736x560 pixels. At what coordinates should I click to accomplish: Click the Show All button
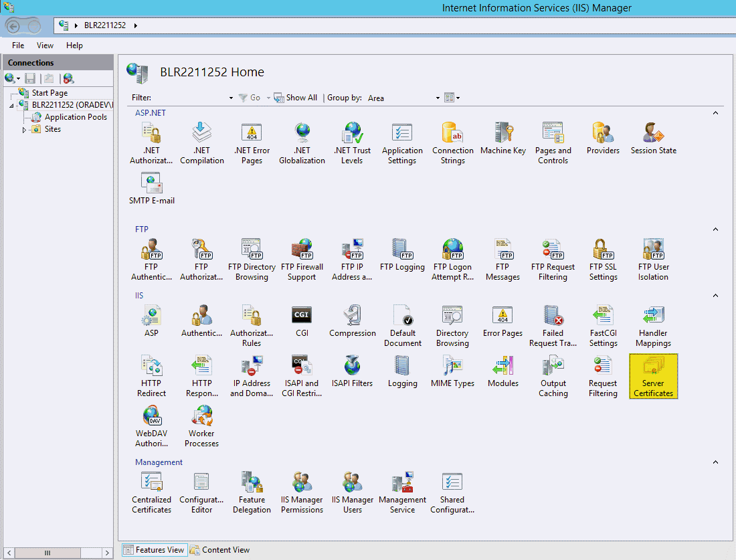(x=296, y=98)
